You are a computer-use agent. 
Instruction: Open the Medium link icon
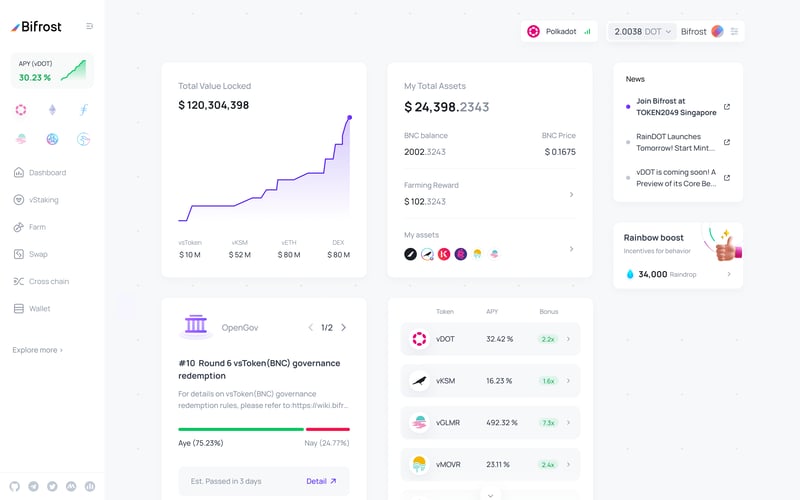coord(71,486)
